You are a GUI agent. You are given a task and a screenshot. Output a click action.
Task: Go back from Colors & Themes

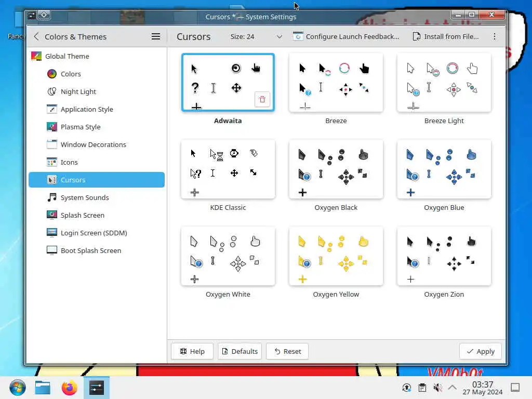(36, 37)
